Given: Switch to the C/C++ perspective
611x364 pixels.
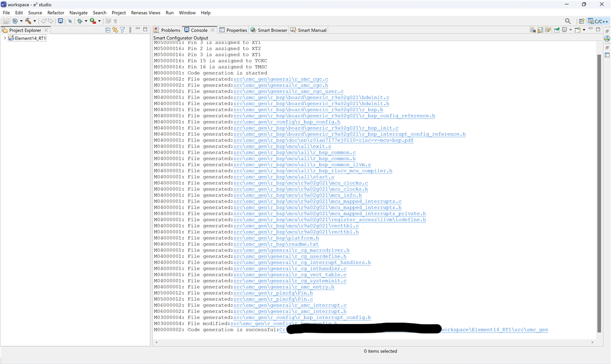Looking at the screenshot, I should [598, 21].
